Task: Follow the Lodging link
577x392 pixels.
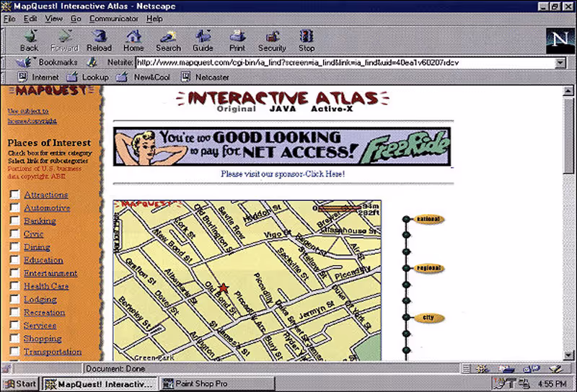Action: point(40,299)
